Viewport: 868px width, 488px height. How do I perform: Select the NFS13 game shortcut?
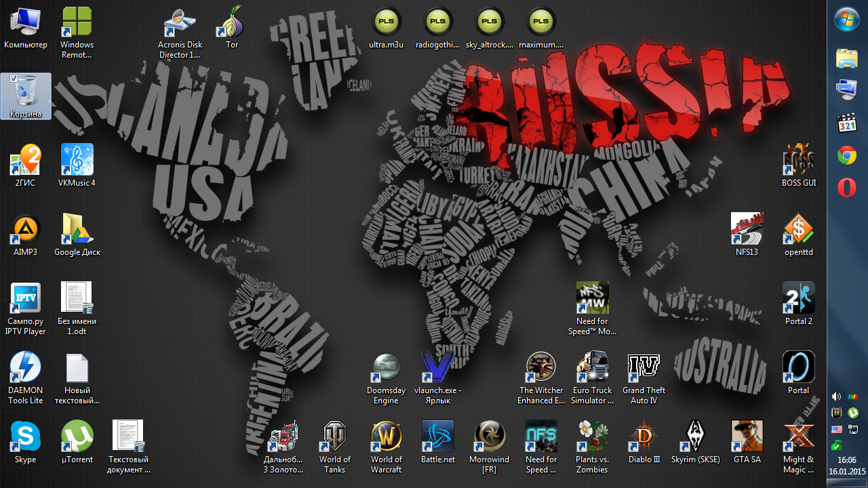point(747,235)
